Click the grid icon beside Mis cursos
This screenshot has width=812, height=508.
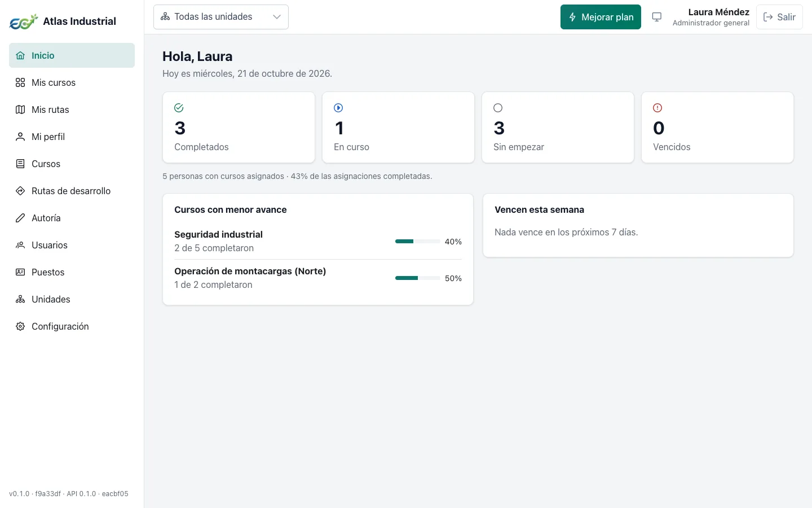click(x=20, y=82)
